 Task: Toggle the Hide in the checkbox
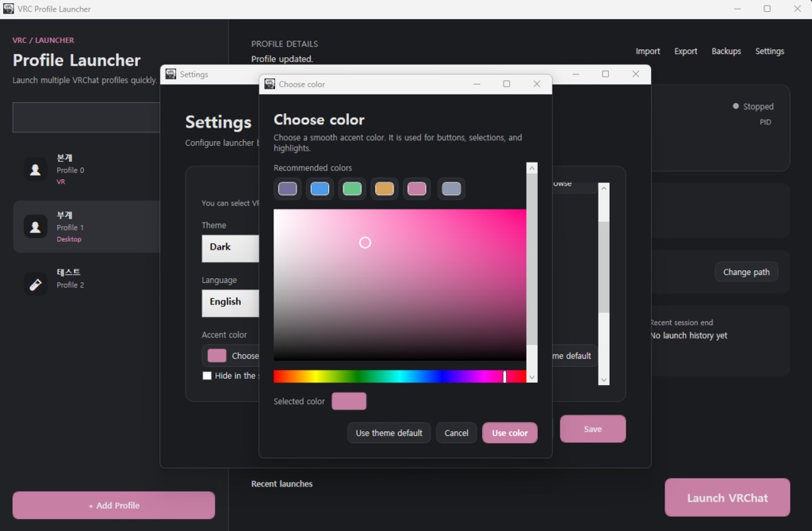pyautogui.click(x=207, y=376)
